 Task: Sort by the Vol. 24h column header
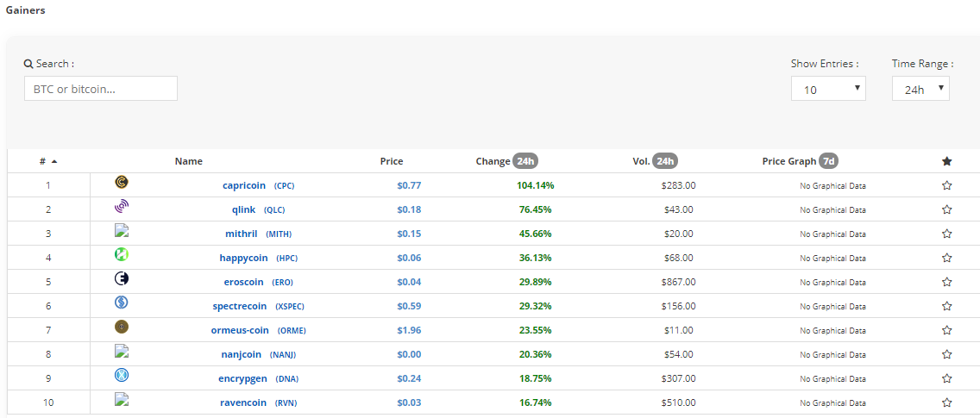pyautogui.click(x=655, y=161)
